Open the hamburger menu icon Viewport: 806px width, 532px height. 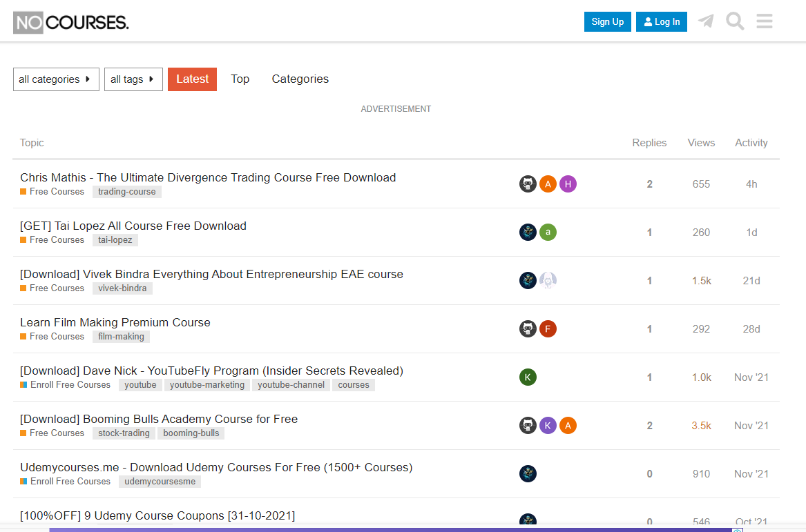click(x=765, y=21)
